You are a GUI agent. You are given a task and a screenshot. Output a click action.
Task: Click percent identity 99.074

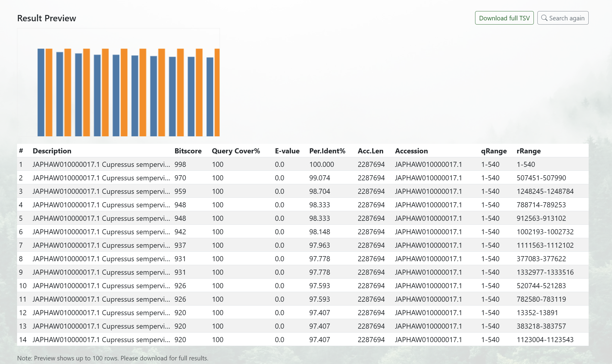coord(320,178)
